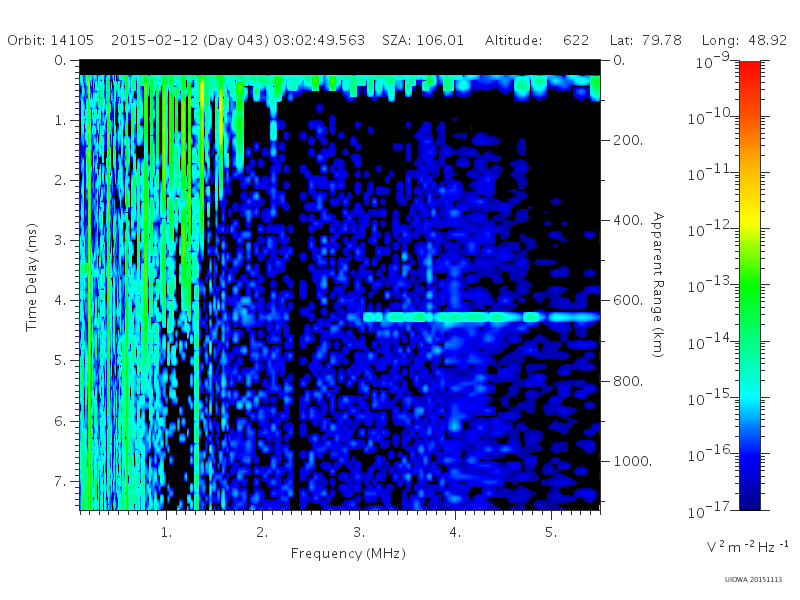800x600 pixels.
Task: Click the '400.' apparent range label
Action: (628, 220)
